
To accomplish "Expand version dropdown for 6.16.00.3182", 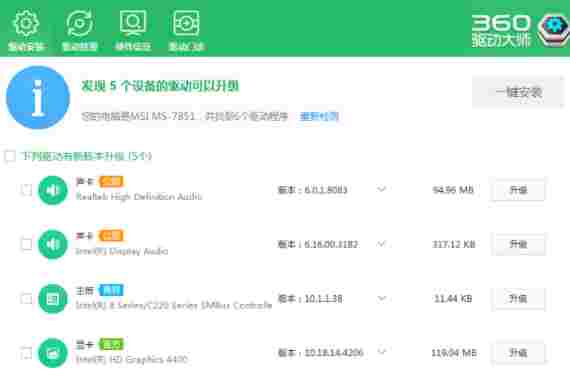I will [x=381, y=243].
